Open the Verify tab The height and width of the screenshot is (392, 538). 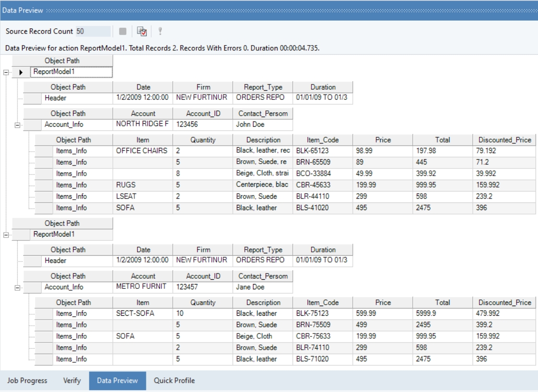click(72, 380)
